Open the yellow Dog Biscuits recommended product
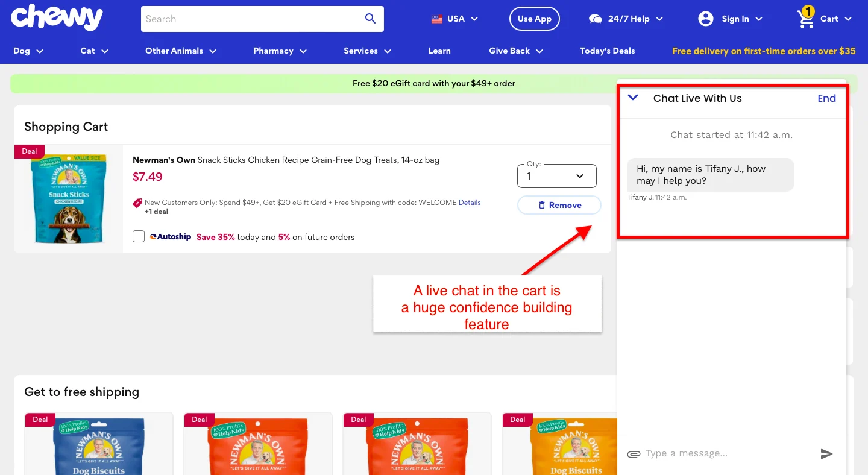Image resolution: width=868 pixels, height=475 pixels. pos(559,444)
